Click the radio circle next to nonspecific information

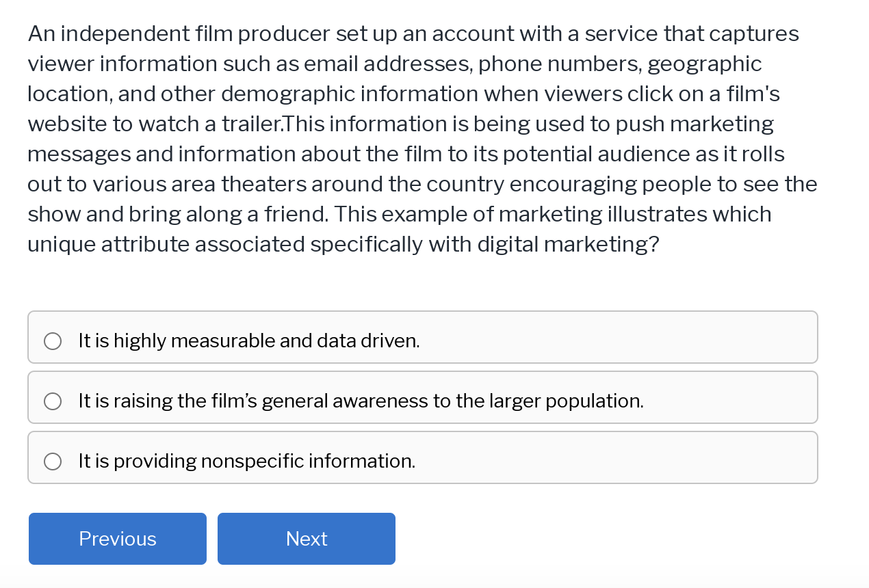[x=53, y=461]
